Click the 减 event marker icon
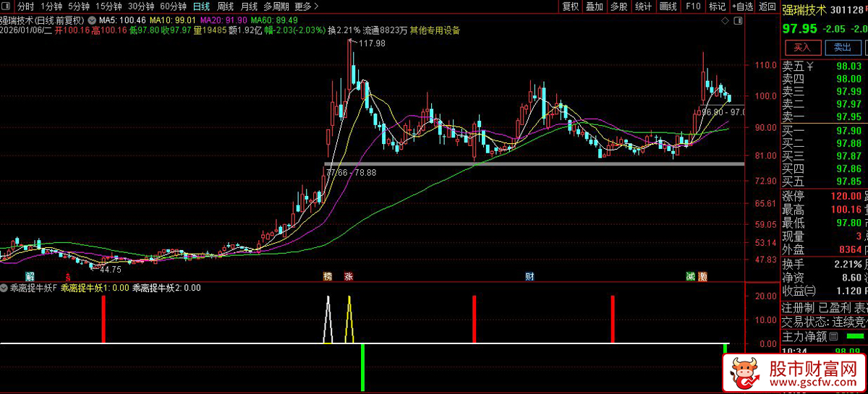Screen dimensions: 868x394 691,277
